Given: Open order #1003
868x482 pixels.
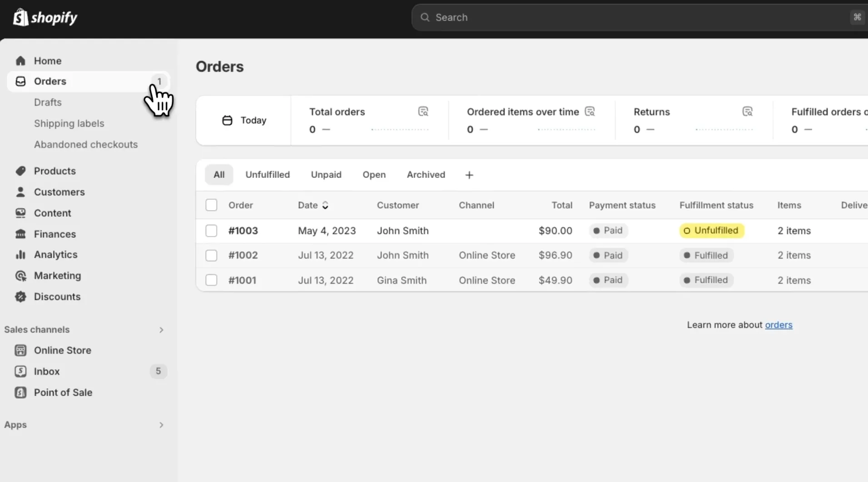Looking at the screenshot, I should point(243,231).
